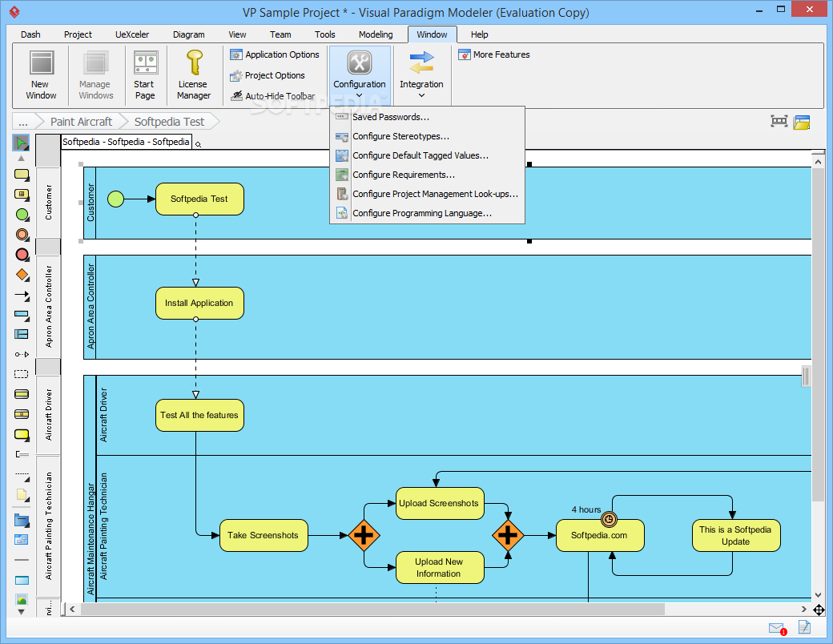Viewport: 833px width, 644px height.
Task: Open the message log document icon
Action: pyautogui.click(x=804, y=627)
